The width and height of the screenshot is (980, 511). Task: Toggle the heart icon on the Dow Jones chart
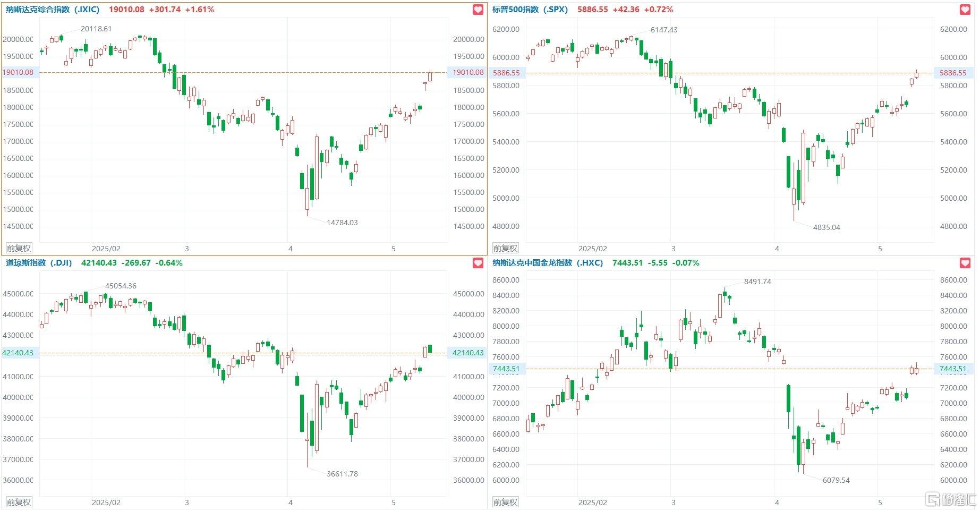pyautogui.click(x=478, y=263)
